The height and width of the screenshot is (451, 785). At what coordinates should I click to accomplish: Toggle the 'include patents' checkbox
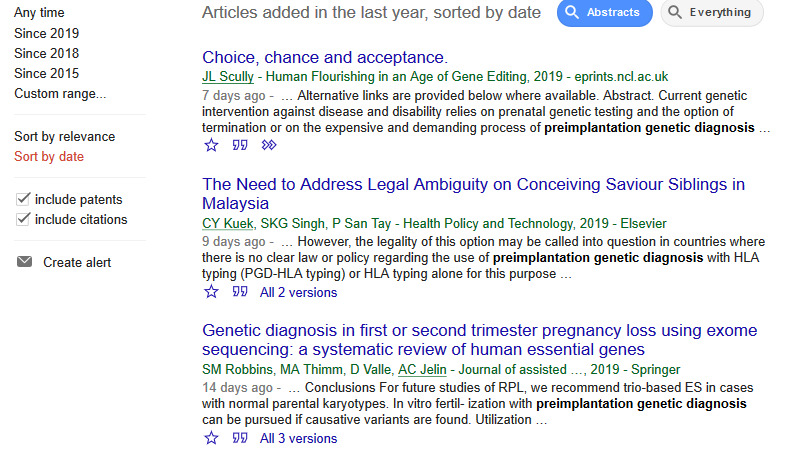pos(24,199)
